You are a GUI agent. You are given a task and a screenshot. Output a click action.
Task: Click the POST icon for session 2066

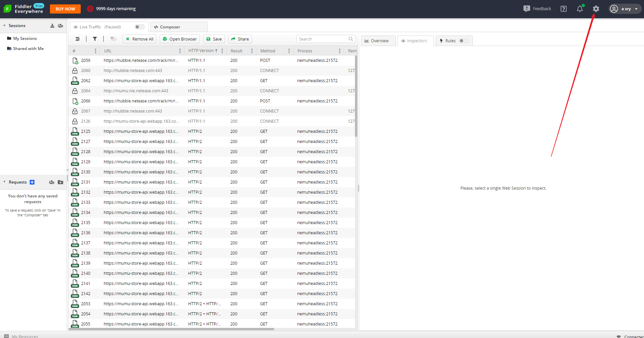[75, 101]
